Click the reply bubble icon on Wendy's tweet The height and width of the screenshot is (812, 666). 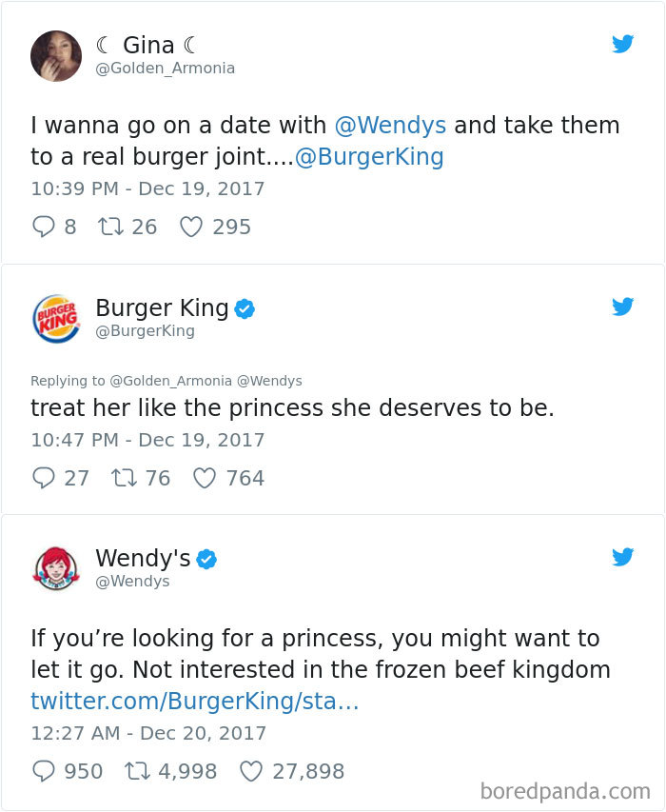tap(43, 771)
